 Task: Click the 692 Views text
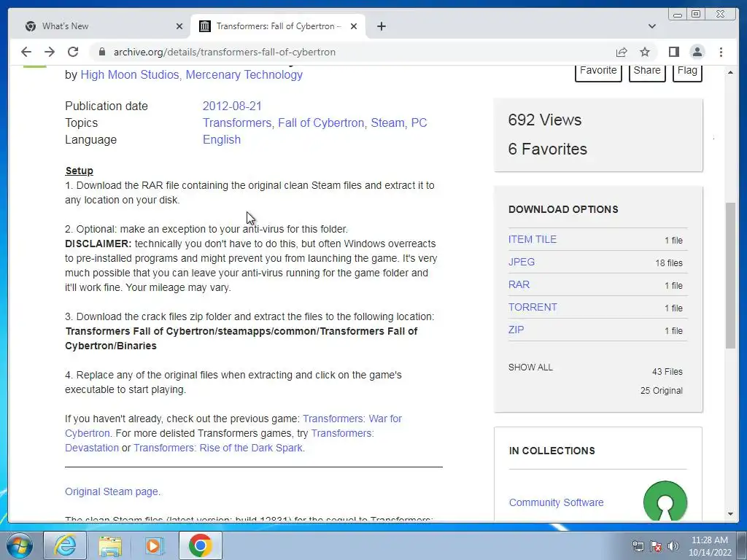pos(544,120)
